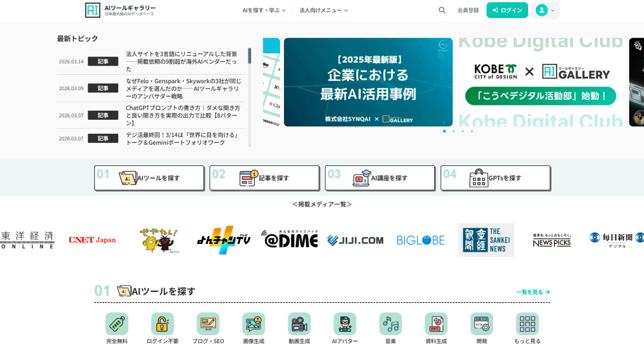Click the user avatar icon
Screen dimensions: 644x353
coord(541,10)
